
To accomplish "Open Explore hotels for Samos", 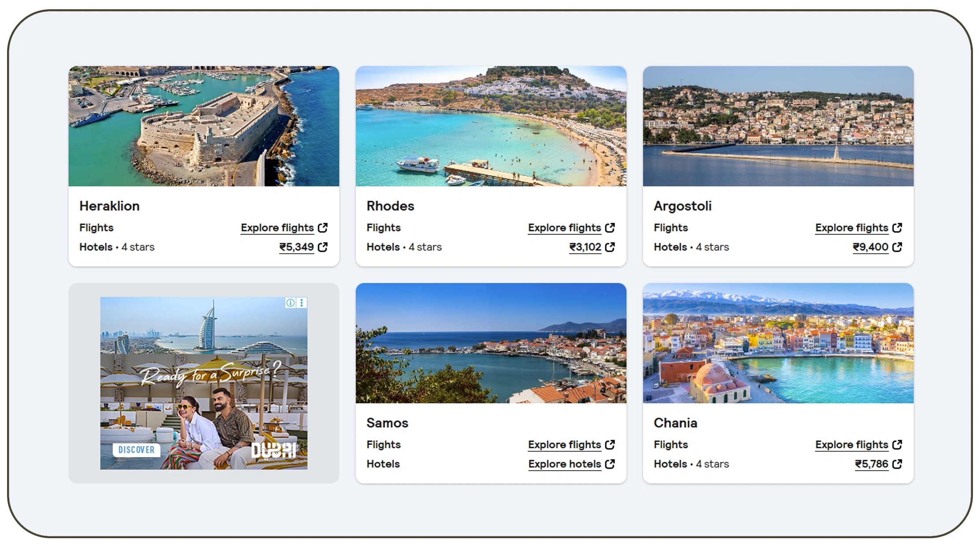I will tap(565, 464).
